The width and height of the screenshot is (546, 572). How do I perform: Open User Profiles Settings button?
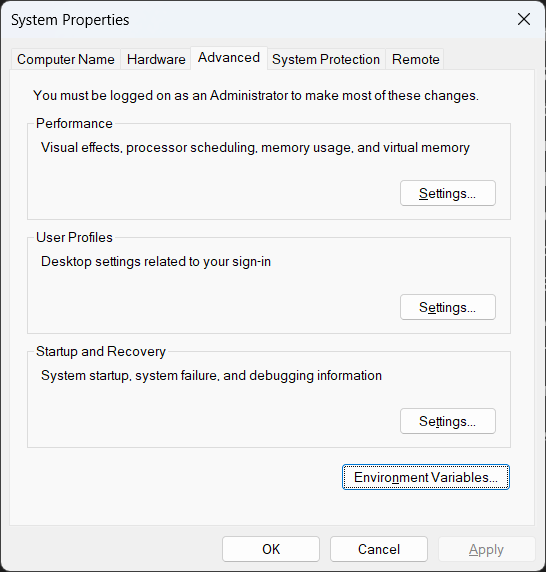pos(448,307)
